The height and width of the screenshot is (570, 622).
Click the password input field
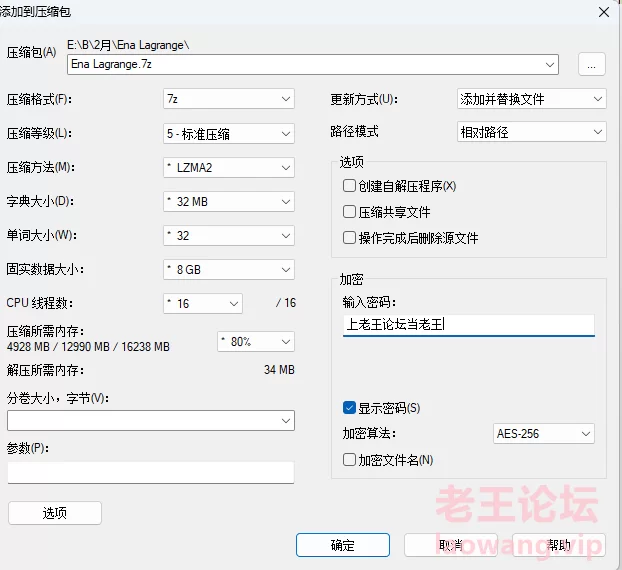[468, 324]
